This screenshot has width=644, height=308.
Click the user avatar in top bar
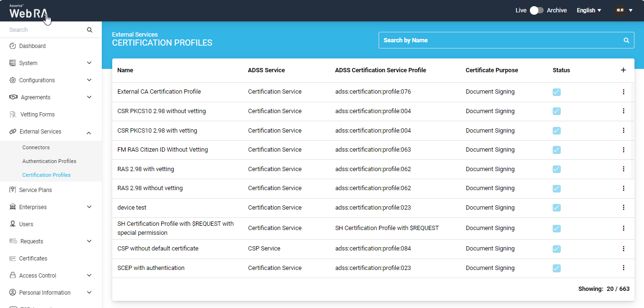(x=620, y=10)
